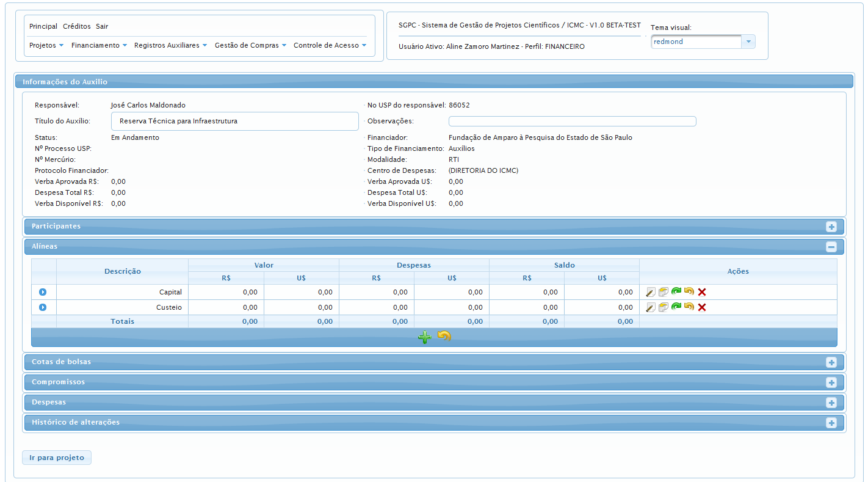
Task: Click the green redo arrow in Custeio row
Action: click(676, 307)
